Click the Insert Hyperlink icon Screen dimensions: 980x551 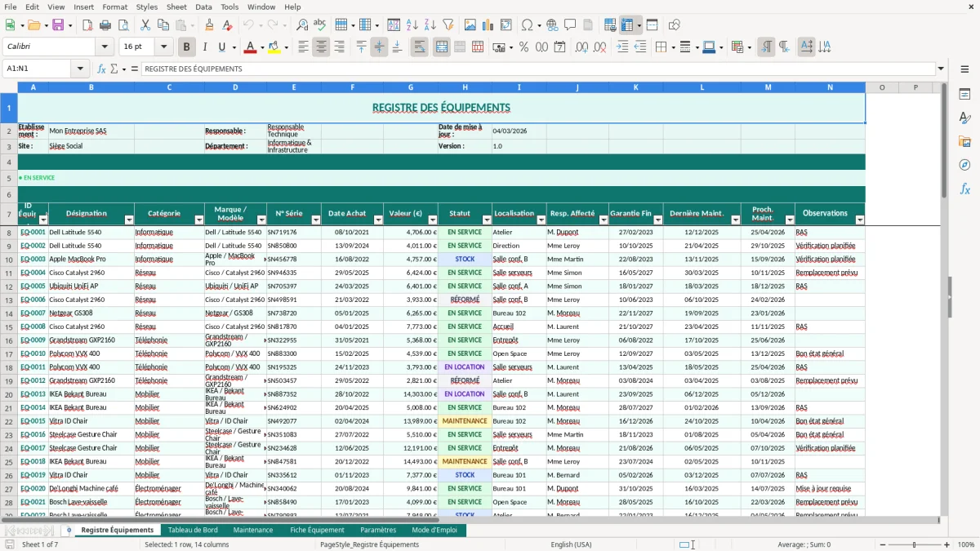552,25
